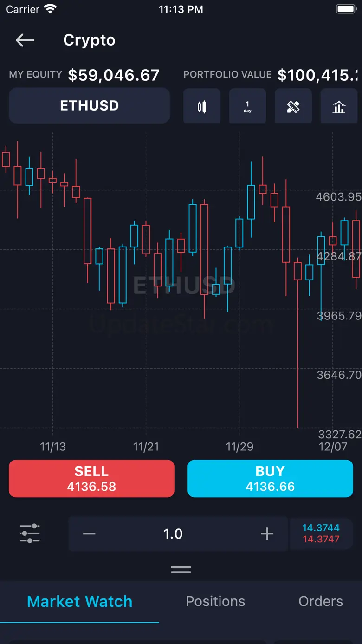Screen dimensions: 362x644
Task: Increase quantity with the plus button
Action: [267, 533]
